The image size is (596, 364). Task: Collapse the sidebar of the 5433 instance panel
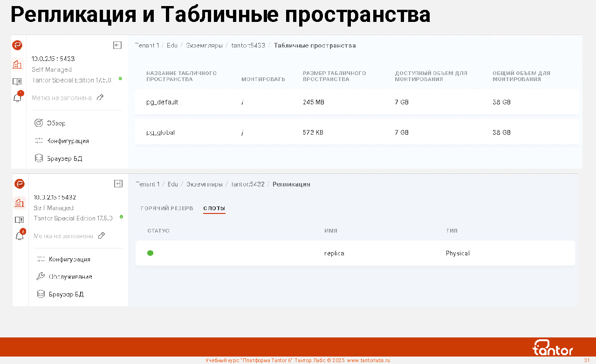[117, 45]
